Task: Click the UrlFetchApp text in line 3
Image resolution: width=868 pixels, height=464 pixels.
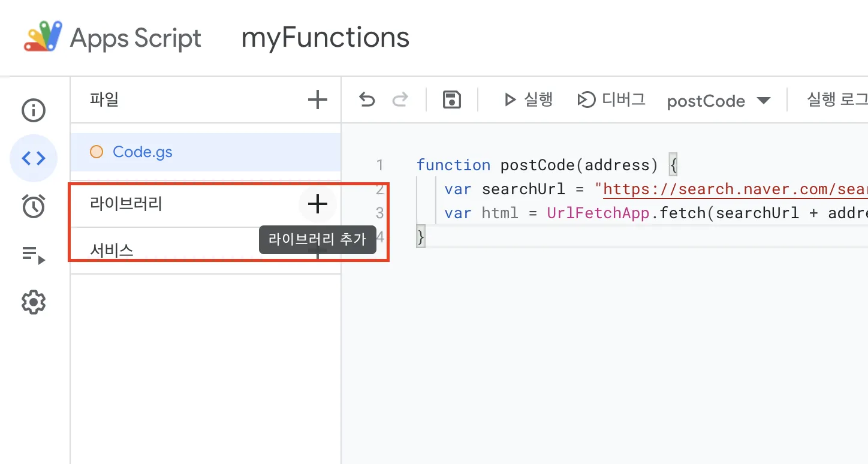Action: (598, 213)
